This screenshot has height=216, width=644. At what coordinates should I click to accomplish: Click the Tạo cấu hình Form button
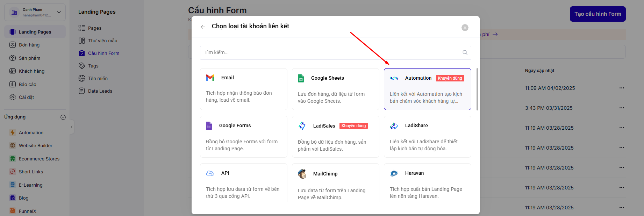pos(598,14)
